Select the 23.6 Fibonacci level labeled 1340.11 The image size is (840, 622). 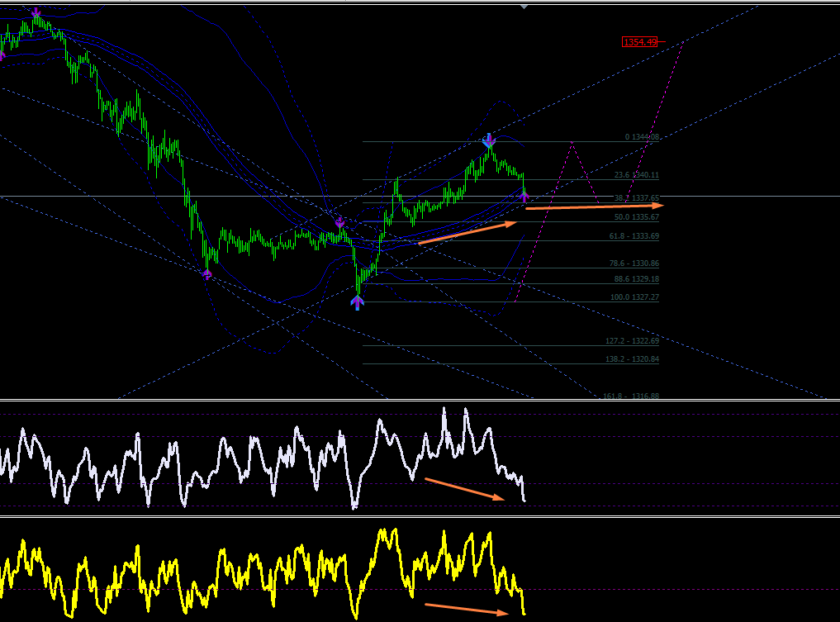pos(637,175)
